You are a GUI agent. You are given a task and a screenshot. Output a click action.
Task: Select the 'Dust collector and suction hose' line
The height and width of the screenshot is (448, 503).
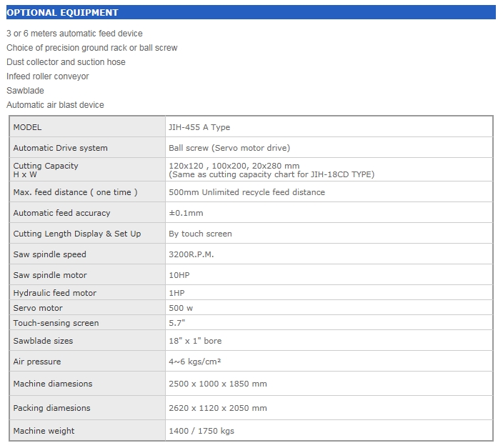point(66,62)
